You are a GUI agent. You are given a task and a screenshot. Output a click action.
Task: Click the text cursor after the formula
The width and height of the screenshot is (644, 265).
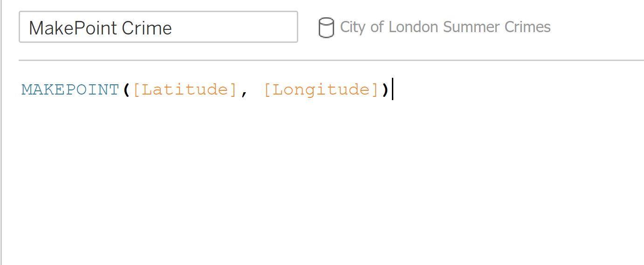point(393,89)
